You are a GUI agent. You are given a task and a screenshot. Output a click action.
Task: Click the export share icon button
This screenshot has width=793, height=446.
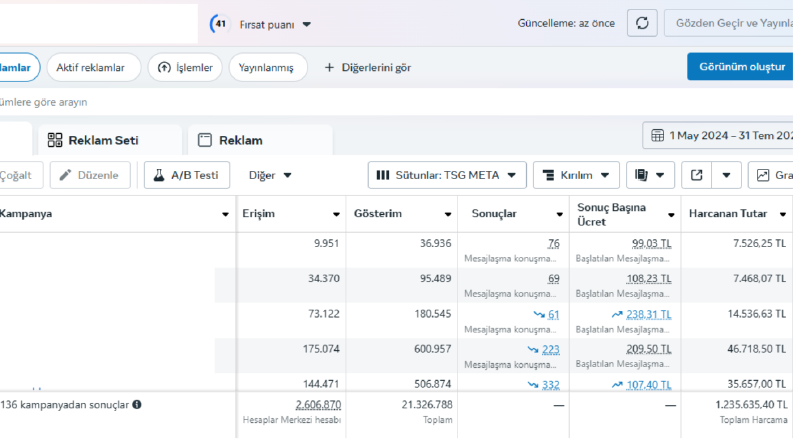pos(696,175)
